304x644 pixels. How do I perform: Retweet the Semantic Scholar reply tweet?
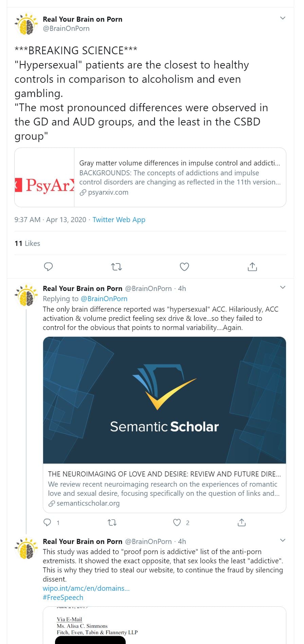(112, 523)
